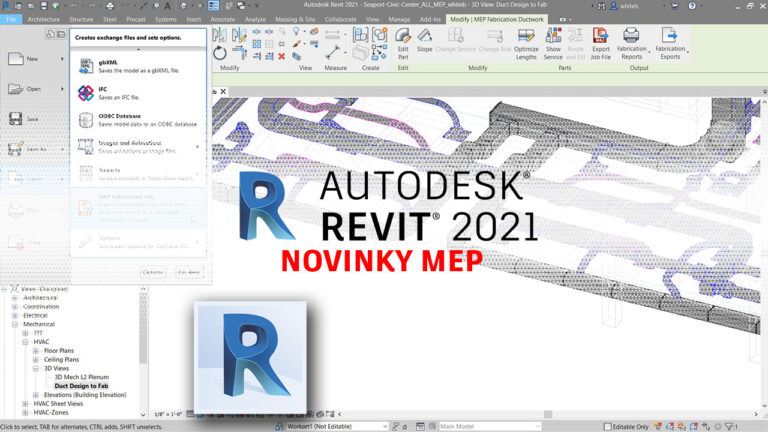This screenshot has width=768, height=432.
Task: Click the export list scroll-up arrow
Action: tap(138, 49)
